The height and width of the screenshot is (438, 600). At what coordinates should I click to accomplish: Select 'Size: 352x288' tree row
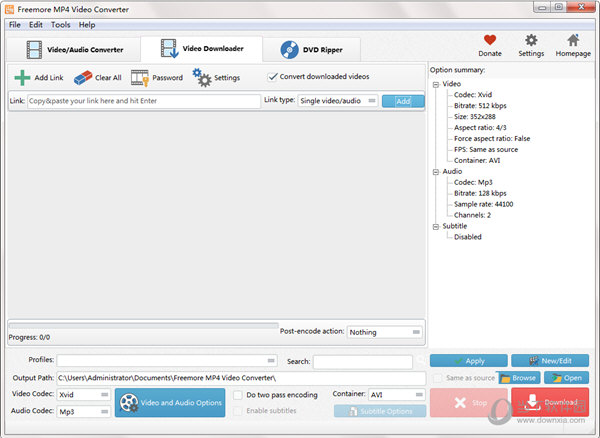(x=474, y=117)
